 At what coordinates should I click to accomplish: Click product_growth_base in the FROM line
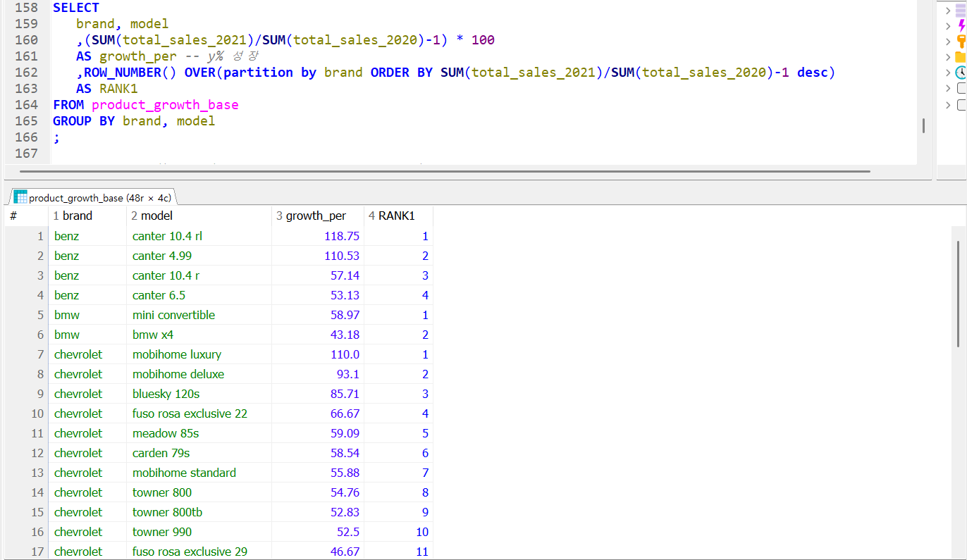(x=165, y=104)
